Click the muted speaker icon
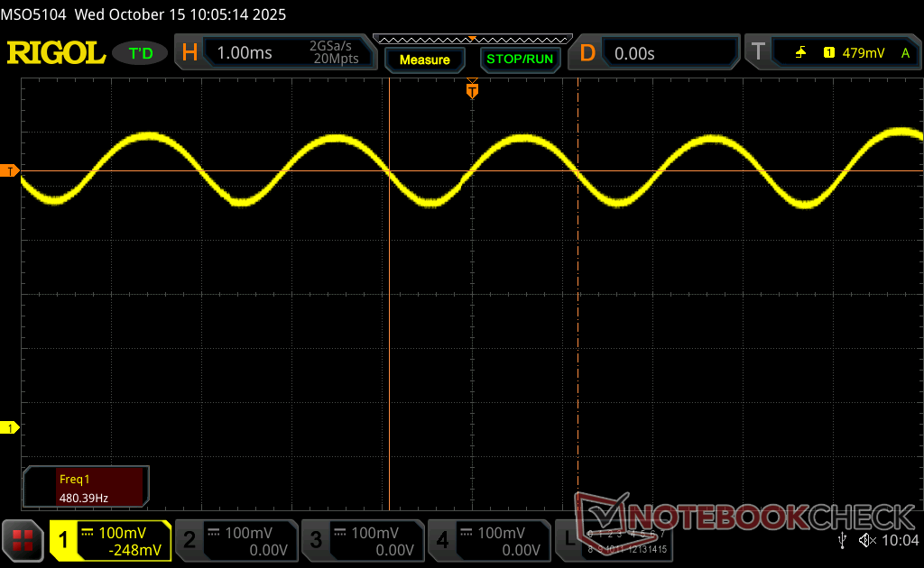Screen dimensions: 924x568 (867, 540)
